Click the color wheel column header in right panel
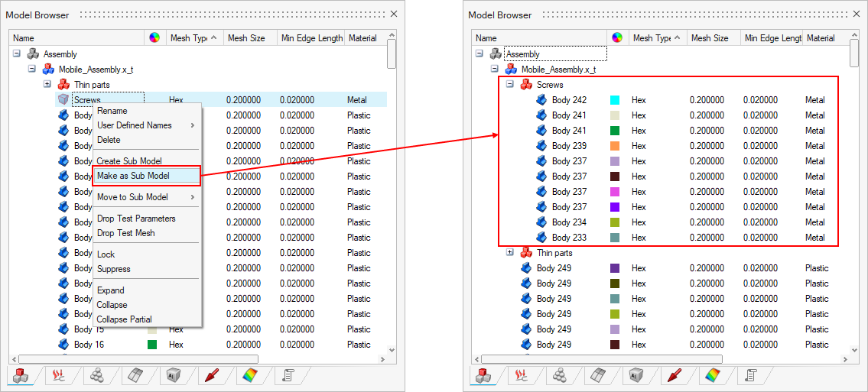The image size is (868, 392). pos(617,38)
